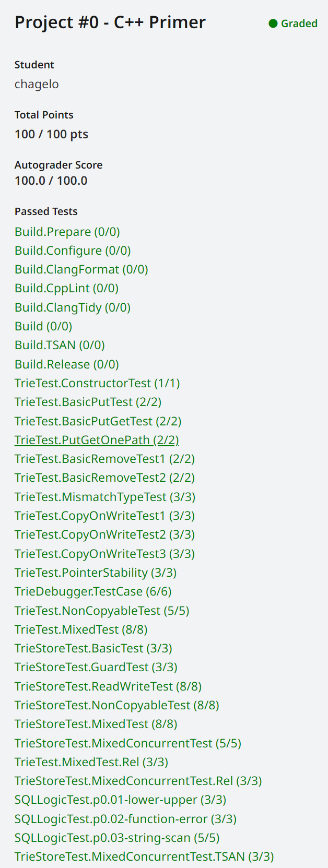The width and height of the screenshot is (328, 868).
Task: View the Build.ClangTidy test result
Action: (x=72, y=307)
